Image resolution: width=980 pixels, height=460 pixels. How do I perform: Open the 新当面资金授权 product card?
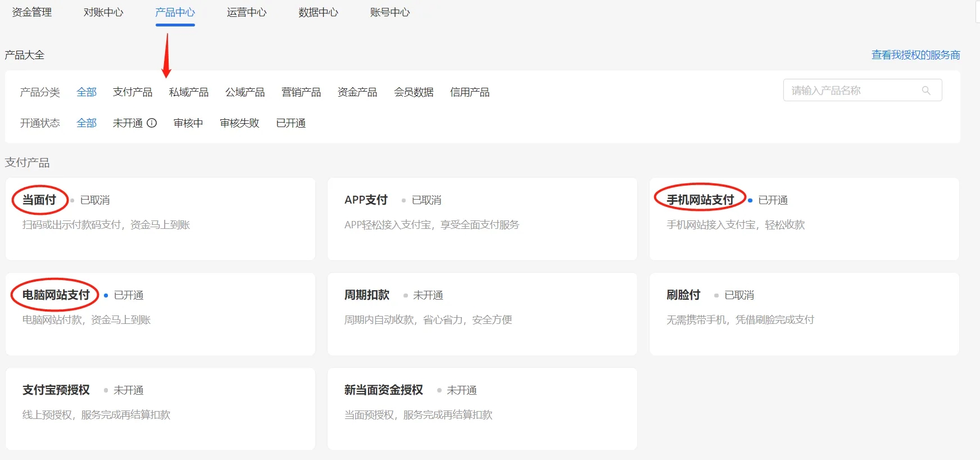(482, 409)
